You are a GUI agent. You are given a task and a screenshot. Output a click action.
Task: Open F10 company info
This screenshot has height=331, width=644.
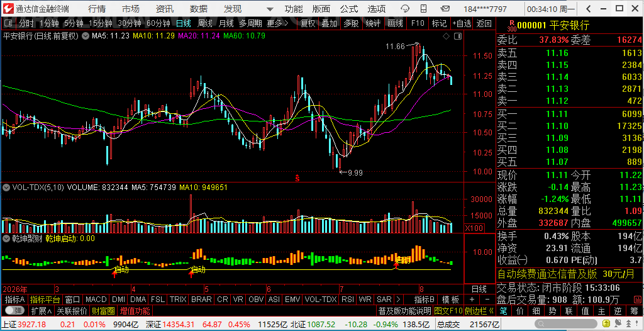[418, 23]
